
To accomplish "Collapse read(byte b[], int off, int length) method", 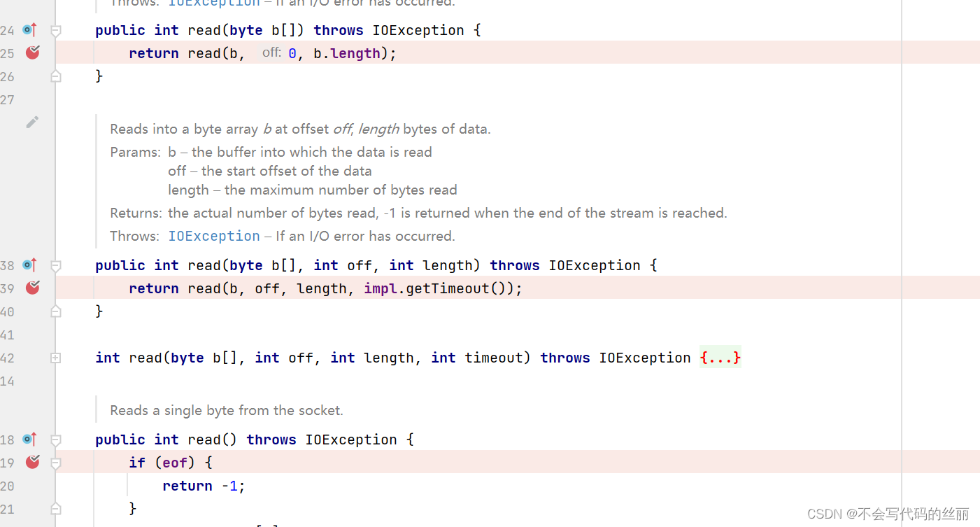I will [x=56, y=265].
